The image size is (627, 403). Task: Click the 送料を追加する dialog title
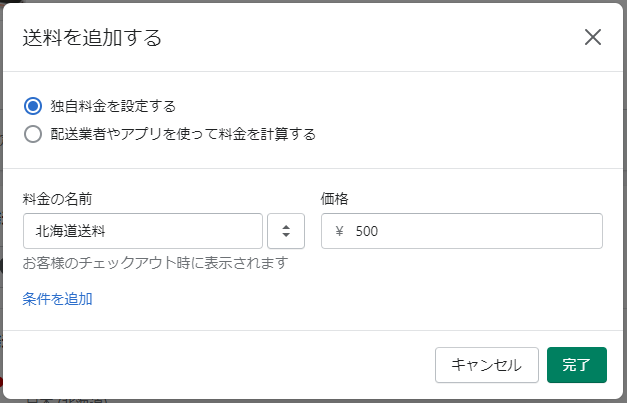tap(92, 38)
